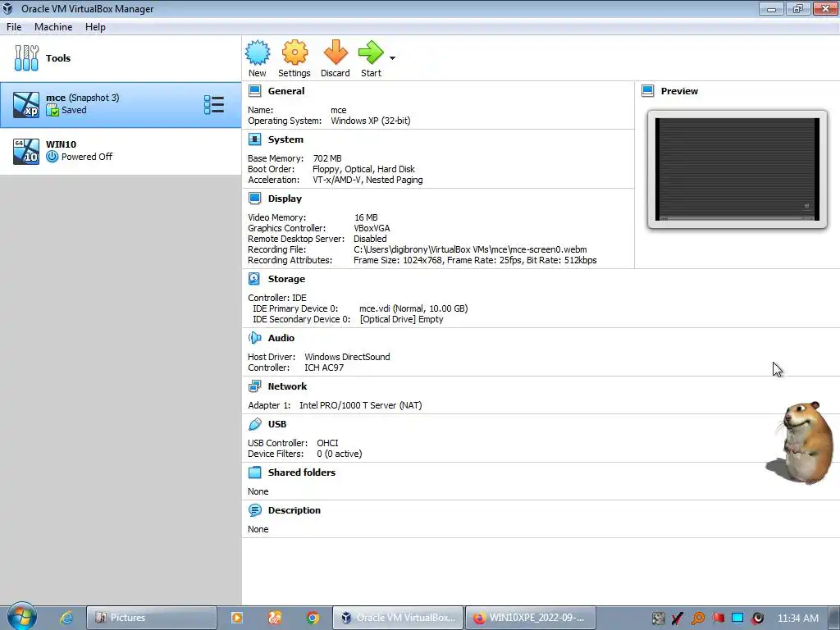Click the Windows XP (32-bit) operating system text
Viewport: 840px width, 630px height.
[371, 121]
